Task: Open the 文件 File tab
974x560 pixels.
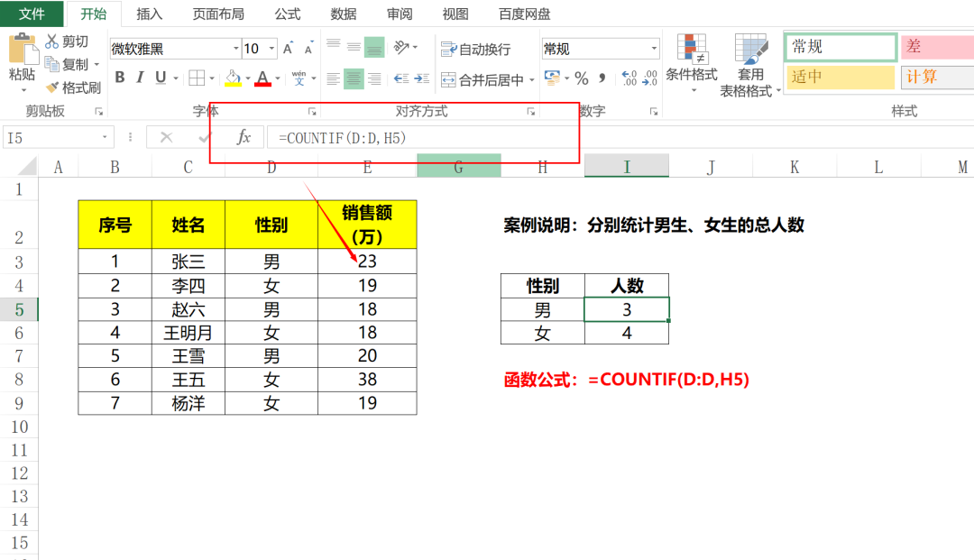Action: [32, 14]
